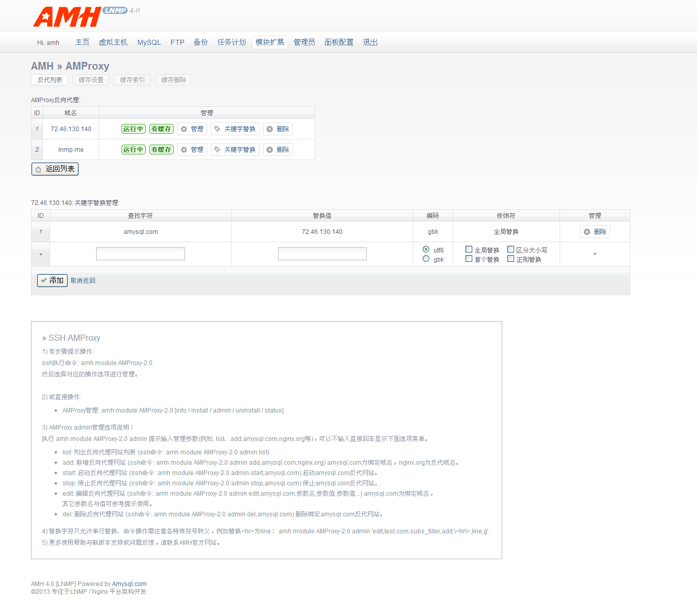Select the gbk encoding radio button
The image size is (697, 616).
coord(426,259)
